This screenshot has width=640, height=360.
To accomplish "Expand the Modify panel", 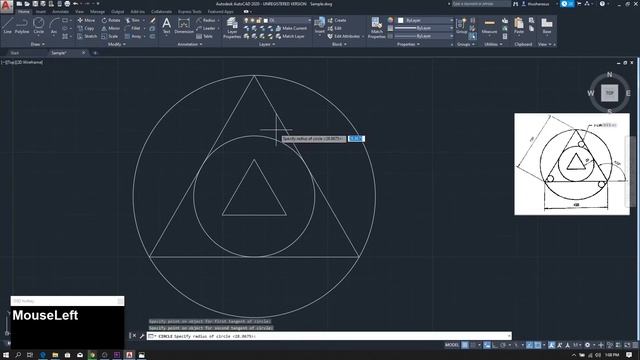I will tap(116, 44).
